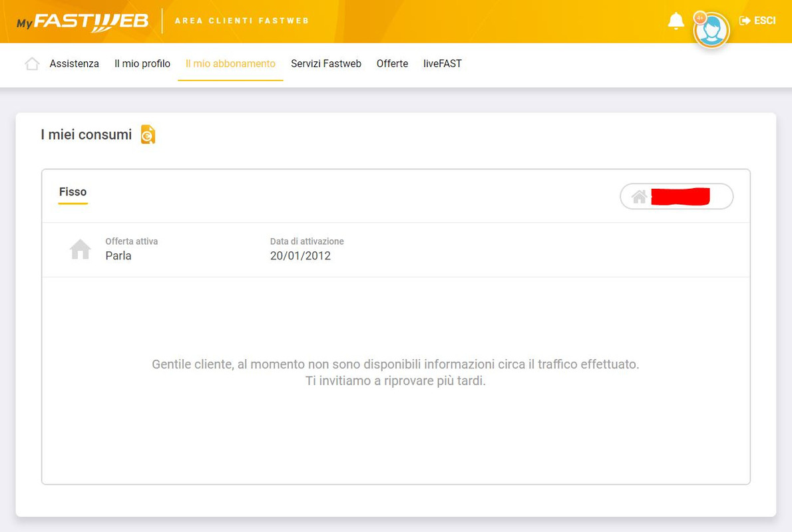Click the MyFastweb logo
The height and width of the screenshot is (532, 792).
(83, 21)
